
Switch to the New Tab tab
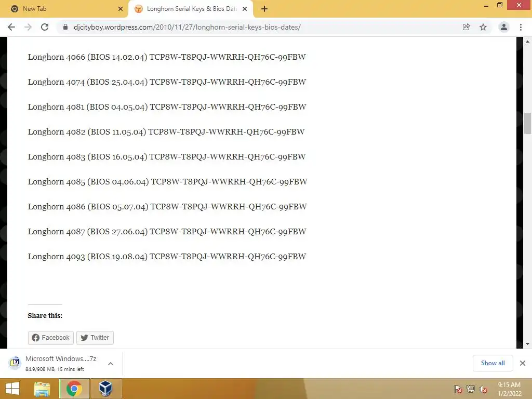tap(64, 9)
